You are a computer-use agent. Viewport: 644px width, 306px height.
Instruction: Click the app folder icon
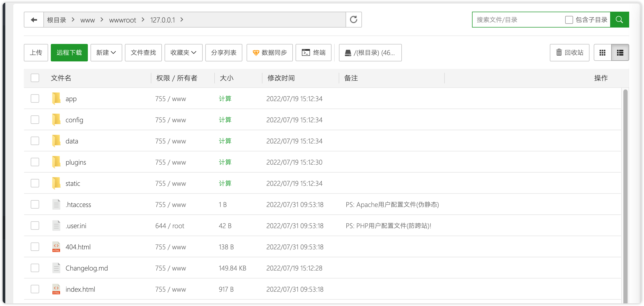(x=56, y=98)
